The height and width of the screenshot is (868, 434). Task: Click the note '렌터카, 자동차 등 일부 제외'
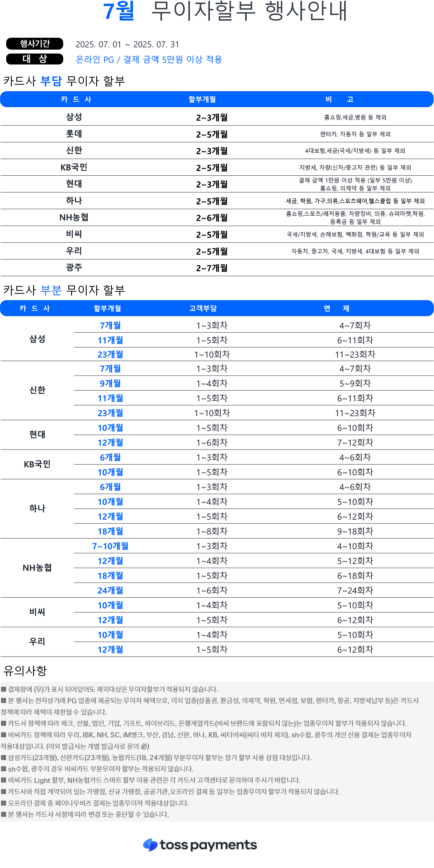tap(355, 134)
